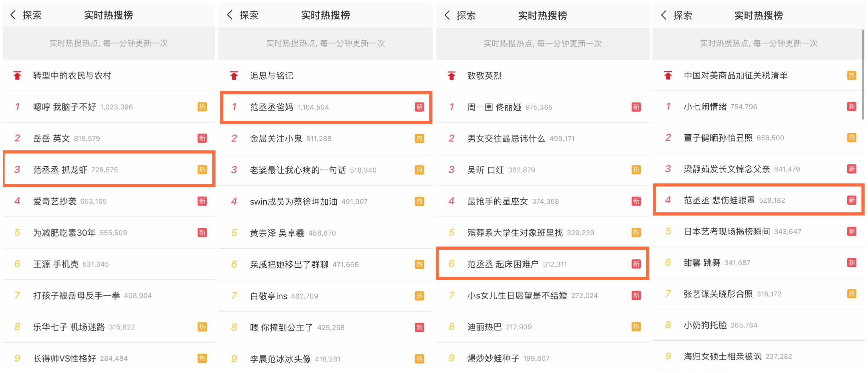The height and width of the screenshot is (373, 868).
Task: Open trending topic 爱奇艺抄袭
Action: (x=54, y=201)
